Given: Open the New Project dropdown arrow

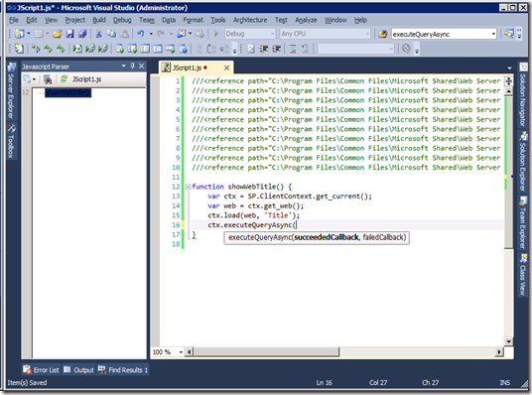Looking at the screenshot, I should point(28,34).
